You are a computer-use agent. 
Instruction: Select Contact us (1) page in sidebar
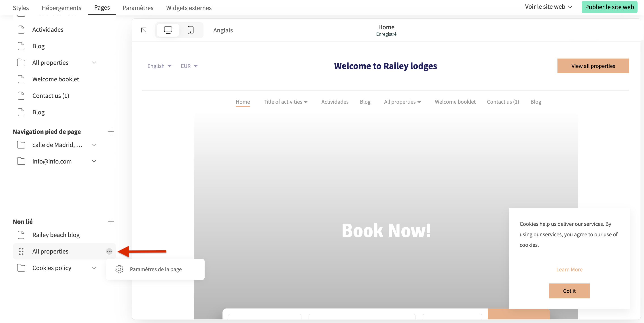51,96
